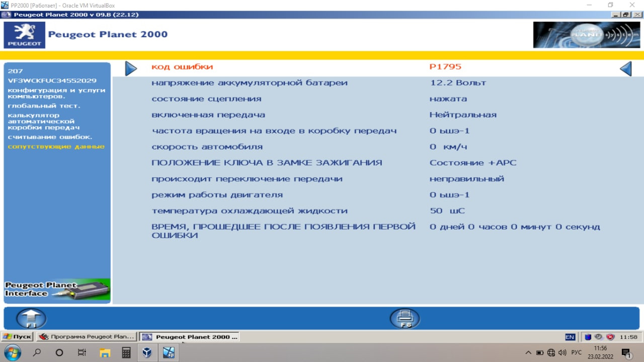Click the Planet System banner image
644x362 pixels.
tap(587, 35)
